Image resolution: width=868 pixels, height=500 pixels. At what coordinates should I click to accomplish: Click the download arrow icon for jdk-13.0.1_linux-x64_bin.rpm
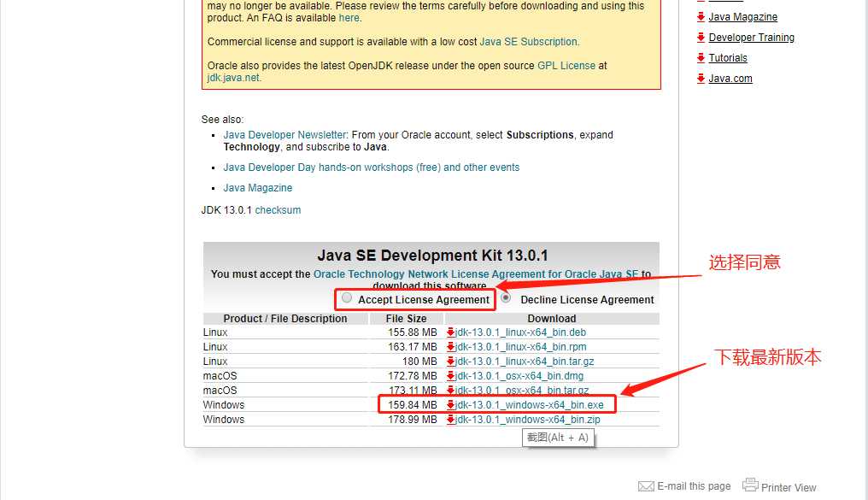coord(450,347)
